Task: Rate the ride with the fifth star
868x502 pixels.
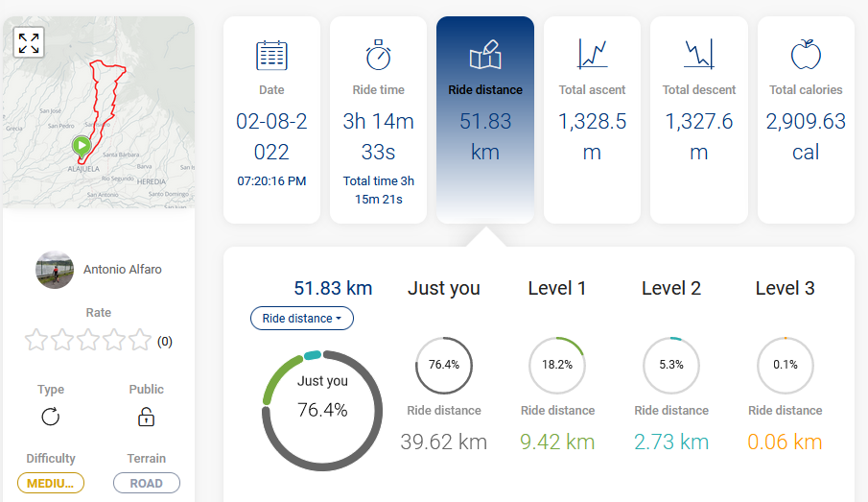Action: coord(140,340)
